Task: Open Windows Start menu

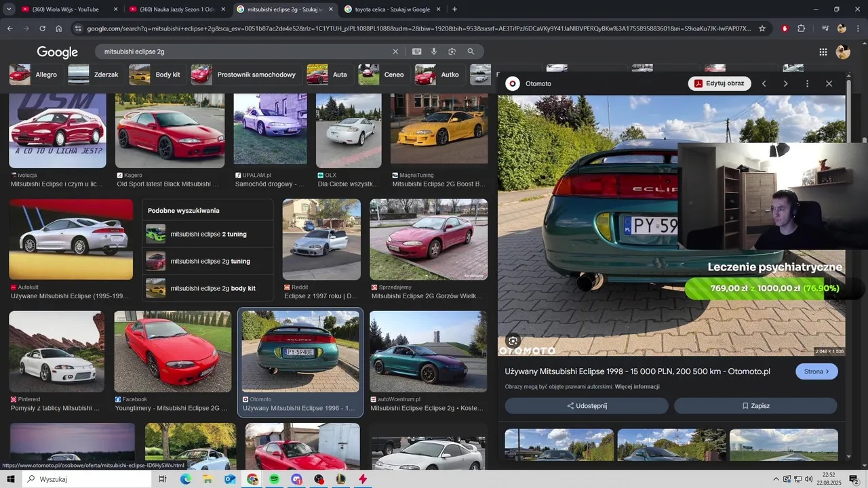Action: point(11,479)
